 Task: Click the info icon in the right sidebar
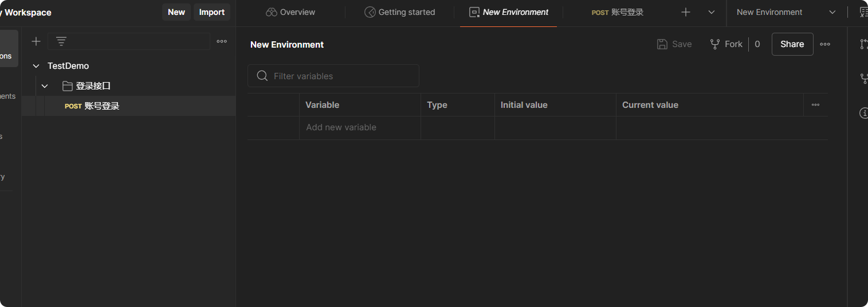863,113
